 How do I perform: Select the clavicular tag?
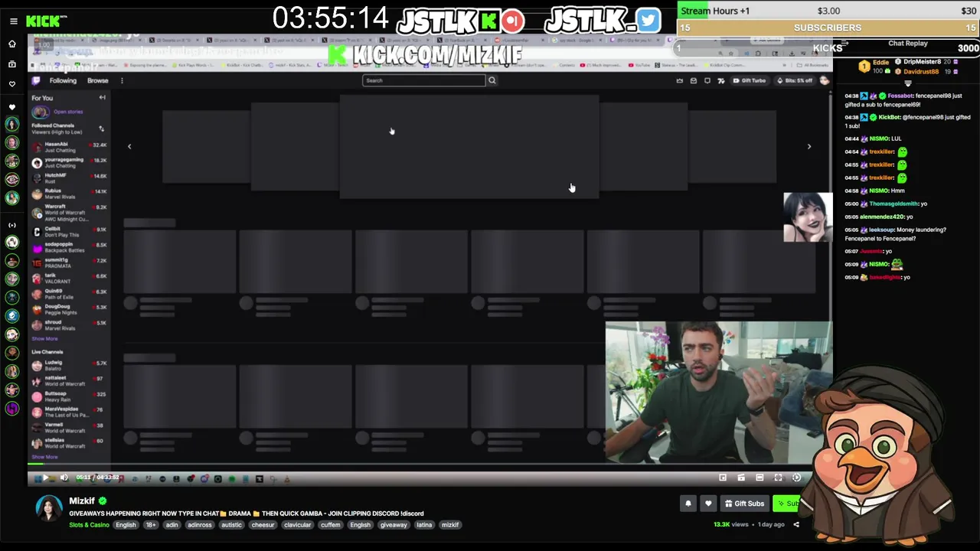tap(297, 525)
